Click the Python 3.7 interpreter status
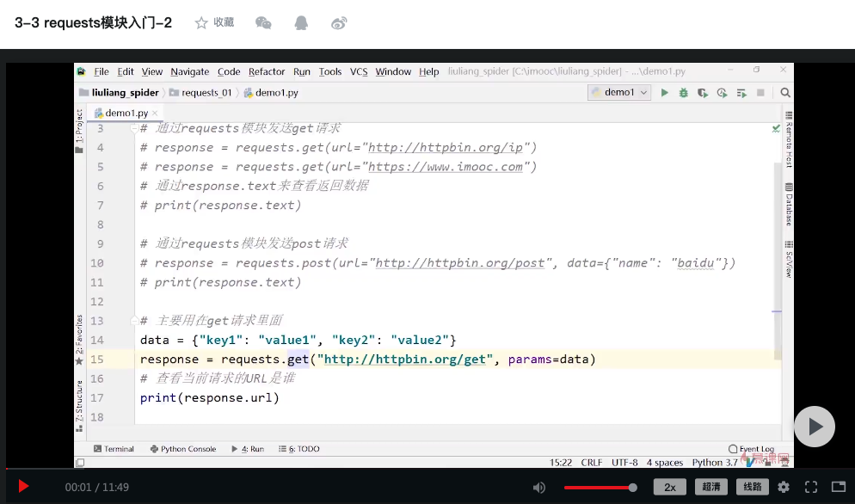855x504 pixels. click(x=715, y=463)
